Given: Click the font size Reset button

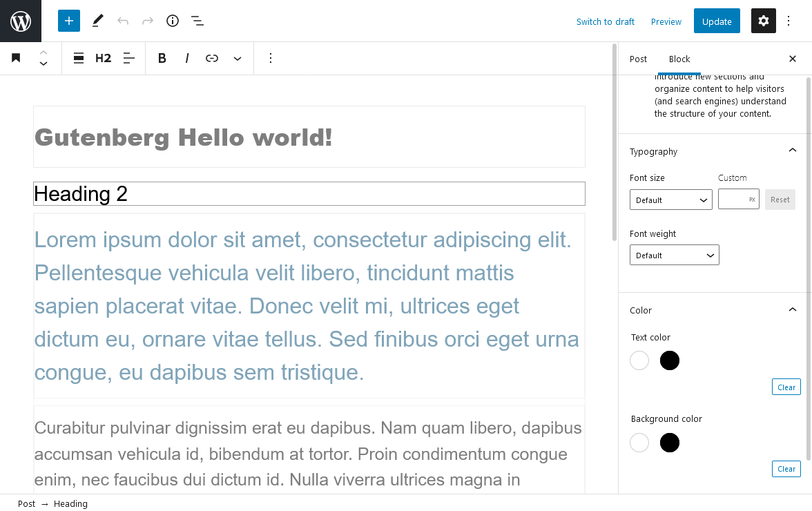Looking at the screenshot, I should point(780,200).
